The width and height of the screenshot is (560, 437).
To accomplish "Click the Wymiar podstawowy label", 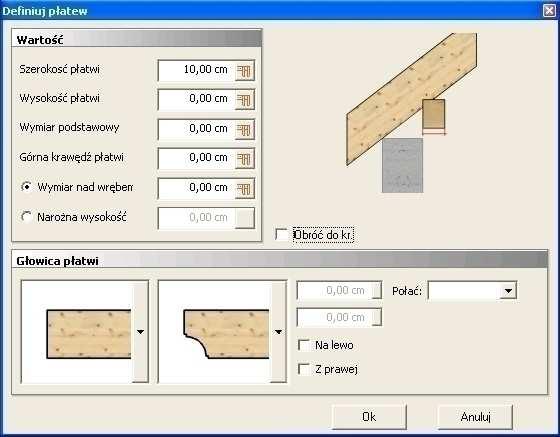I will [69, 127].
